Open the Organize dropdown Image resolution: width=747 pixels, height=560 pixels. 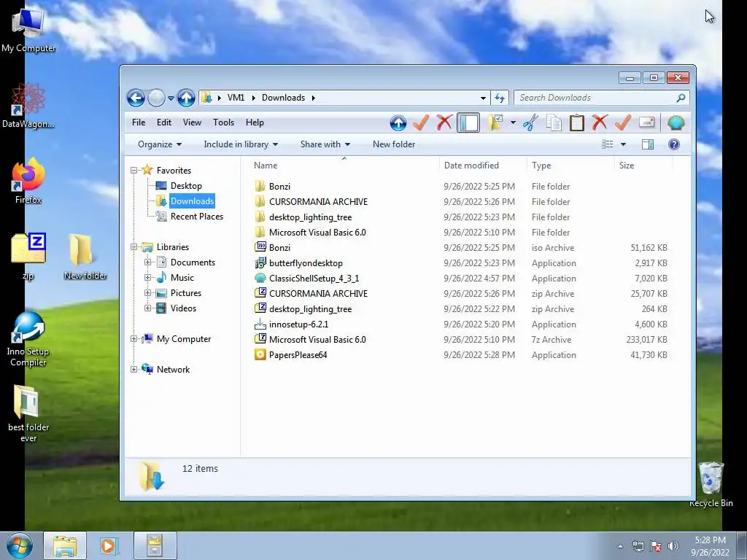tap(160, 144)
